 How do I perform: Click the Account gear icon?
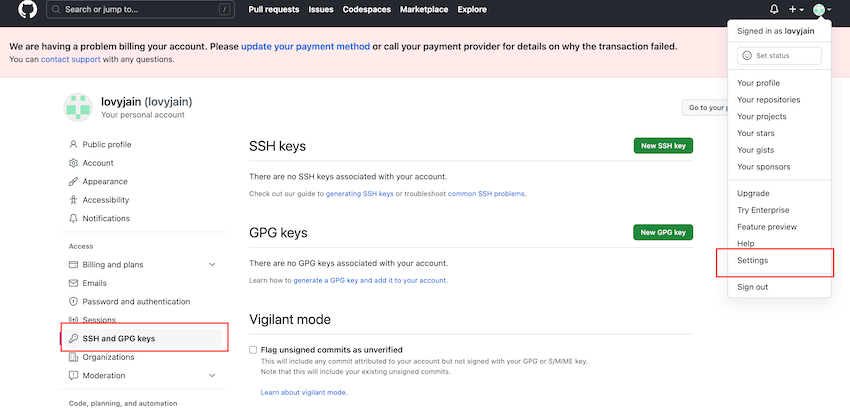click(73, 163)
